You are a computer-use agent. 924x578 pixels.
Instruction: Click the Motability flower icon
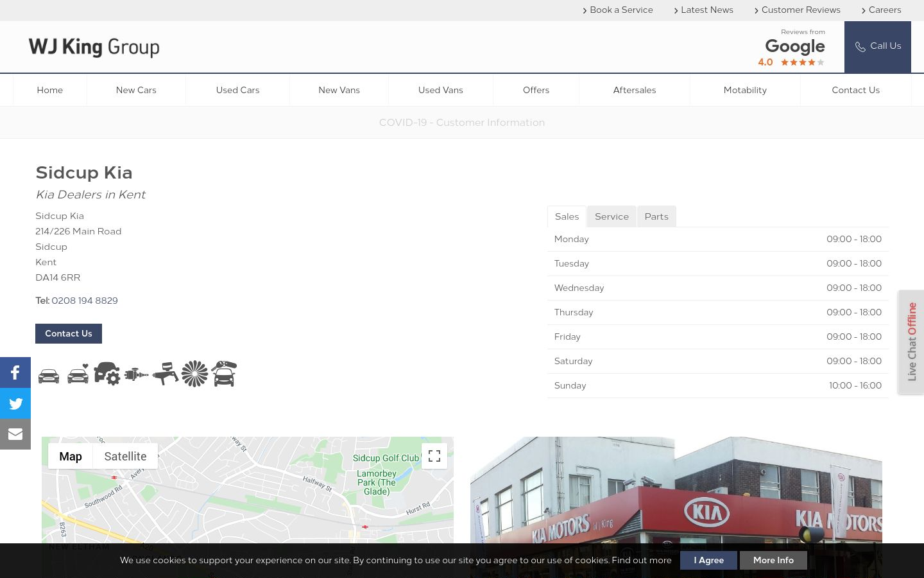(x=195, y=374)
